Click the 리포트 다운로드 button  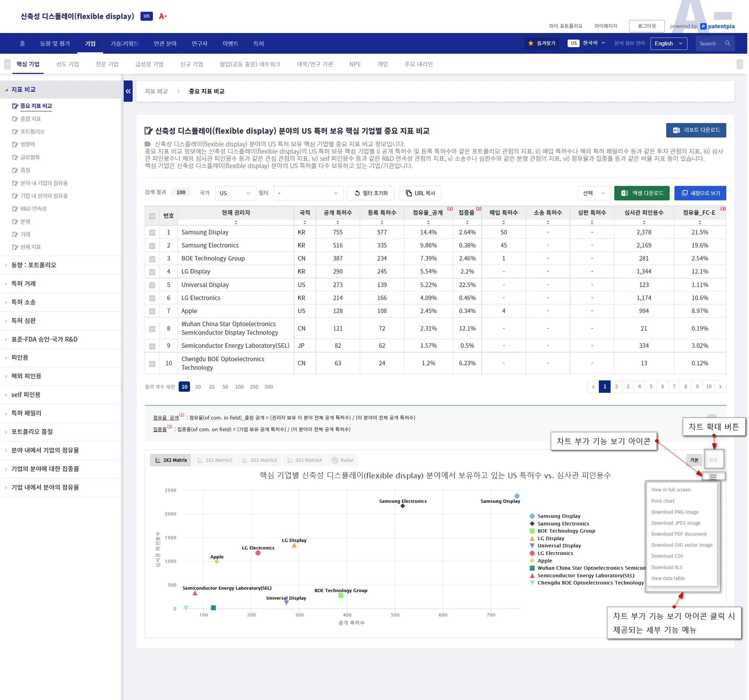click(x=696, y=130)
